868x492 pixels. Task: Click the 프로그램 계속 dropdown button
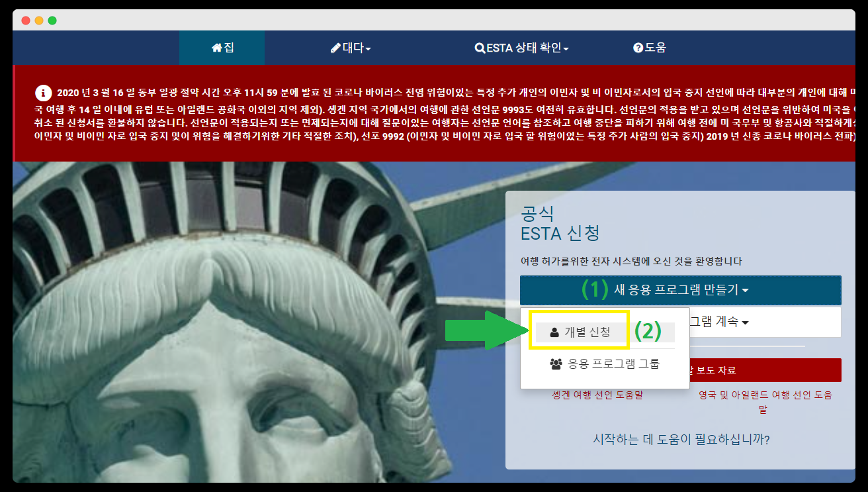pos(765,322)
